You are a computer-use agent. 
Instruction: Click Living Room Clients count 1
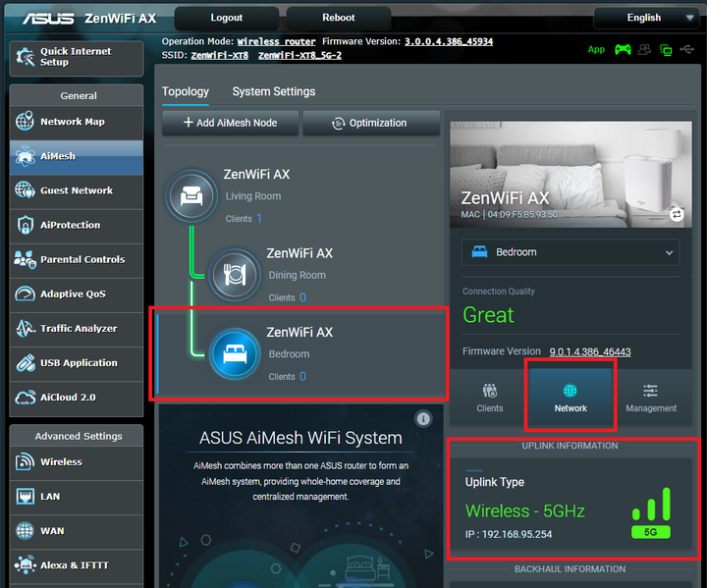259,219
